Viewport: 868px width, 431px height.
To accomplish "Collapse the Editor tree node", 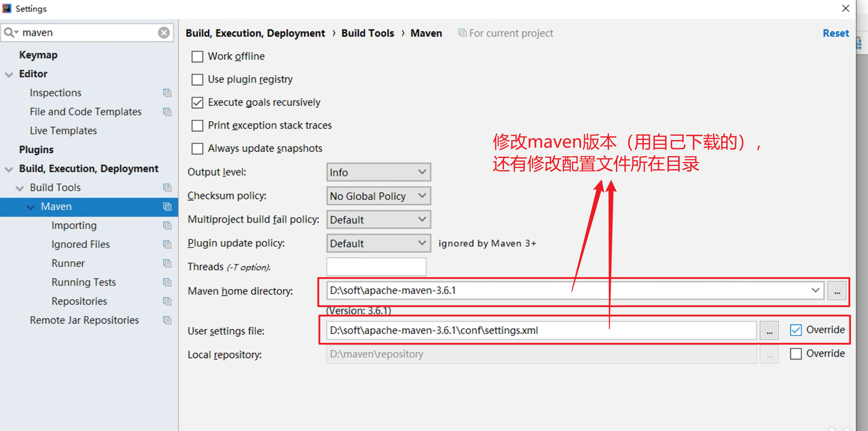I will (9, 74).
